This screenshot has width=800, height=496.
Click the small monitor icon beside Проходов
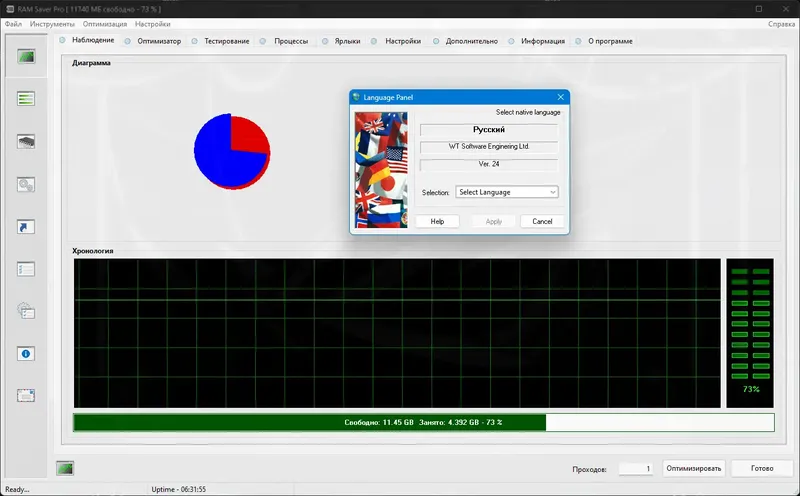[x=65, y=468]
